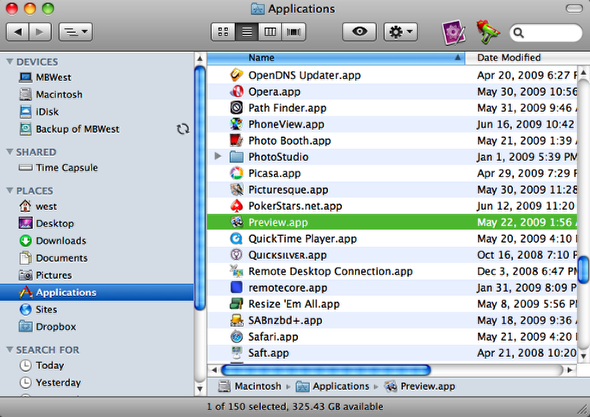Viewport: 590px width, 417px height.
Task: Collapse the SEARCH FOR sidebar section
Action: tap(10, 350)
